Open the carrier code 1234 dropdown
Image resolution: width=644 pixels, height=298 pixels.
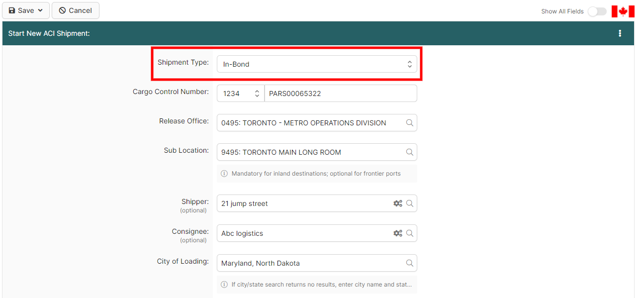(x=241, y=94)
